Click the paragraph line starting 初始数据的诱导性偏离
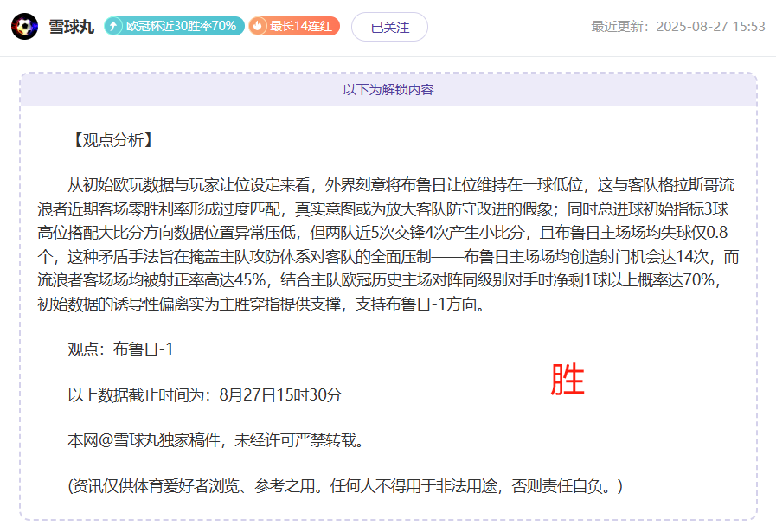The height and width of the screenshot is (532, 776). coord(261,304)
